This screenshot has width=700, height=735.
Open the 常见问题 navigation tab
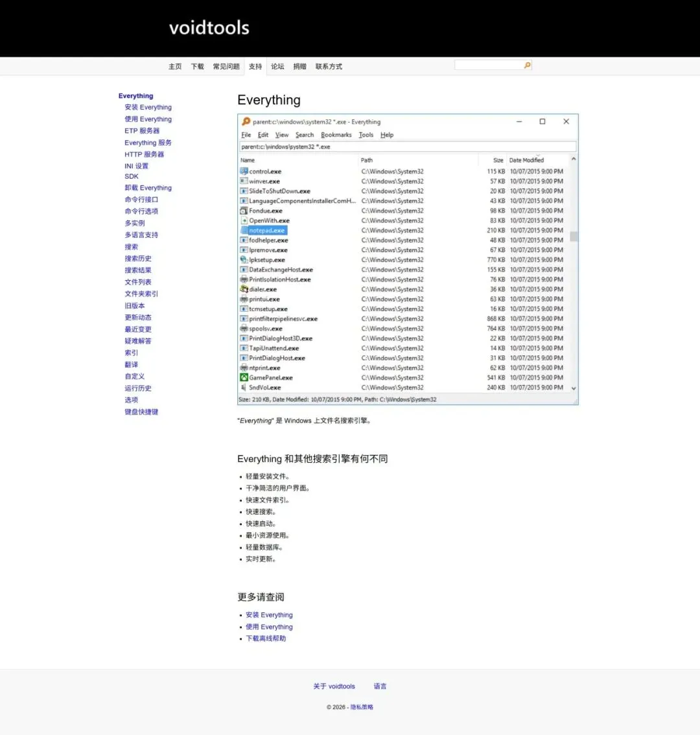[226, 67]
